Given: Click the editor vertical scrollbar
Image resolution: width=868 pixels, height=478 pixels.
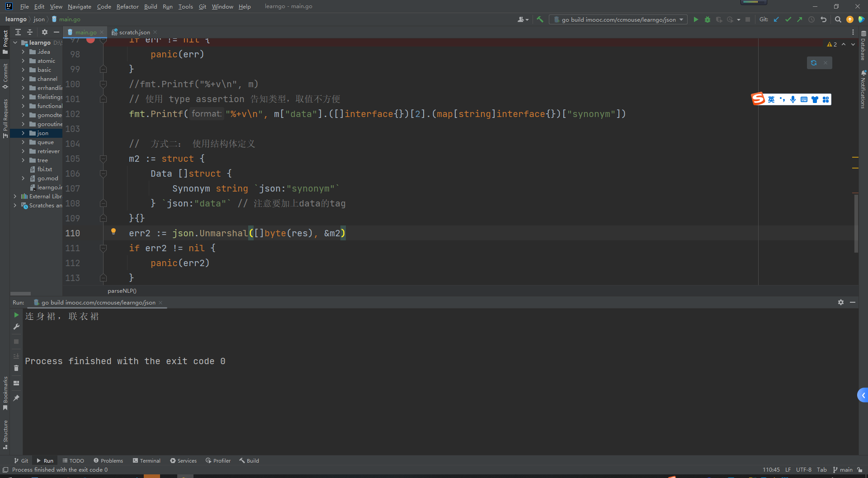Looking at the screenshot, I should [x=856, y=223].
